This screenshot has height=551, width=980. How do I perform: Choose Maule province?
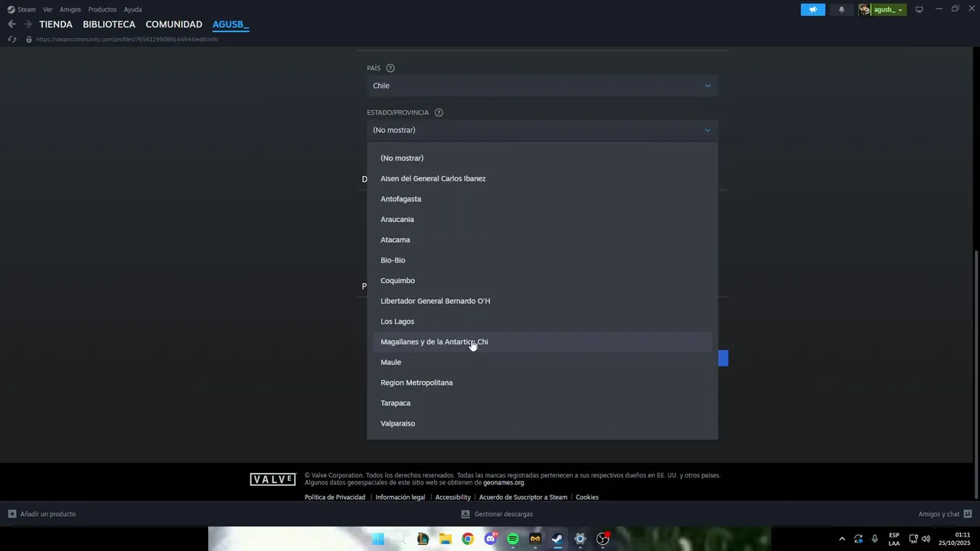click(x=542, y=362)
